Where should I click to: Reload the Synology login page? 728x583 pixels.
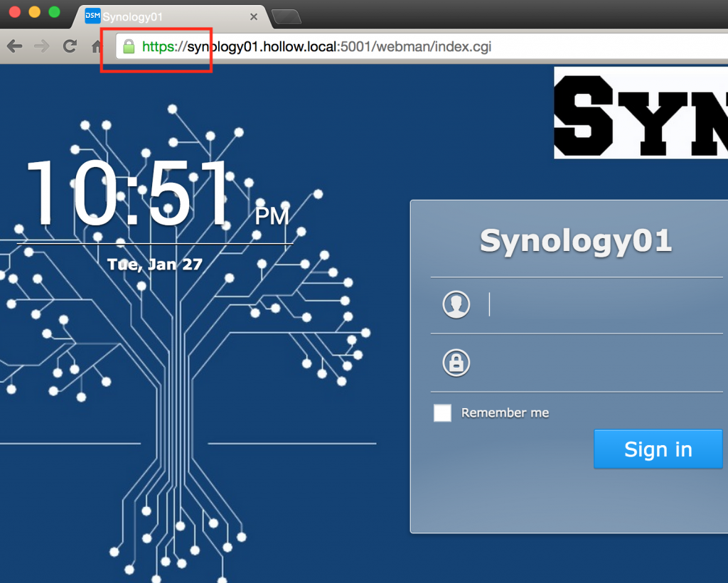69,46
